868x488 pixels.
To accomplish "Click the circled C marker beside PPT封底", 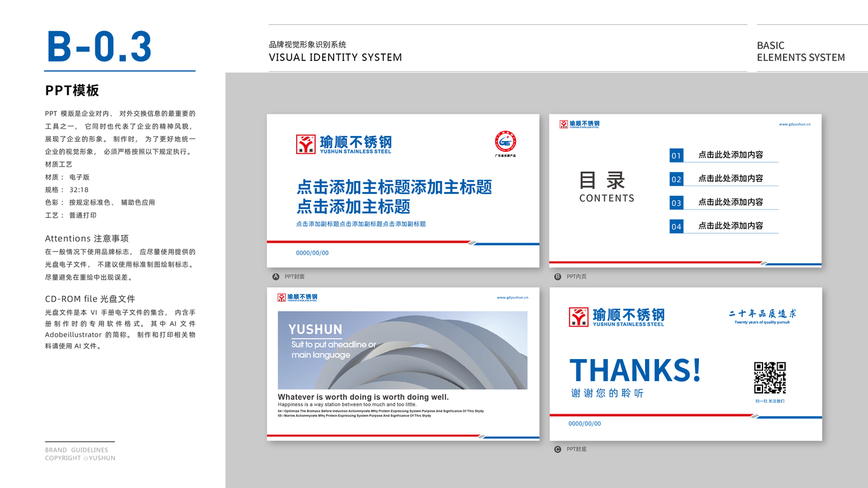I will 558,449.
